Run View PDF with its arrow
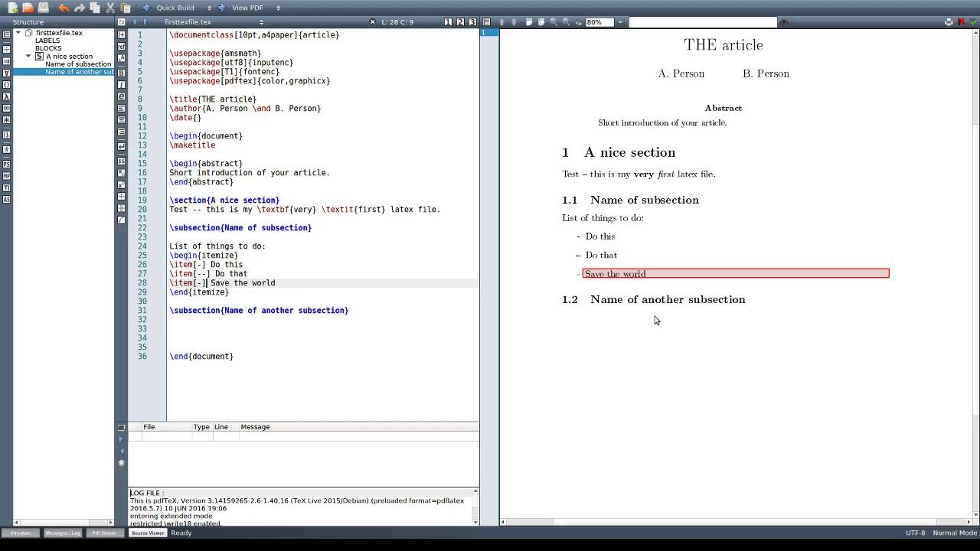The height and width of the screenshot is (551, 980). tap(221, 8)
